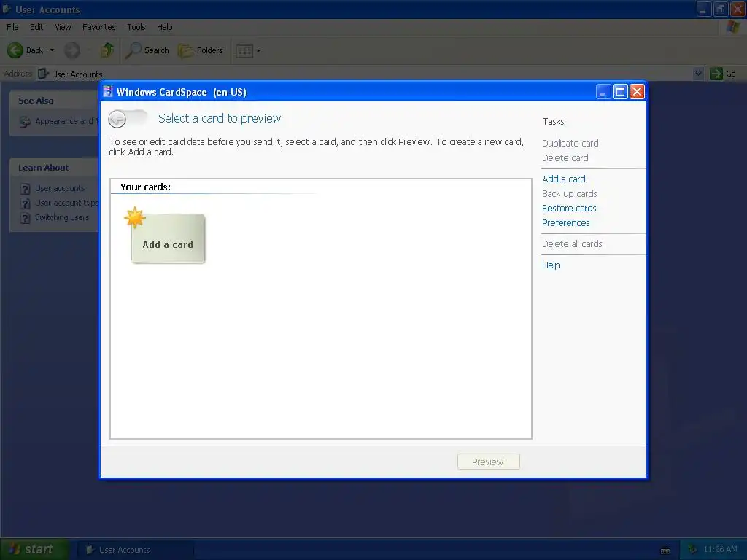The width and height of the screenshot is (747, 560).
Task: Click the CardSpace back arrow button
Action: [x=117, y=119]
